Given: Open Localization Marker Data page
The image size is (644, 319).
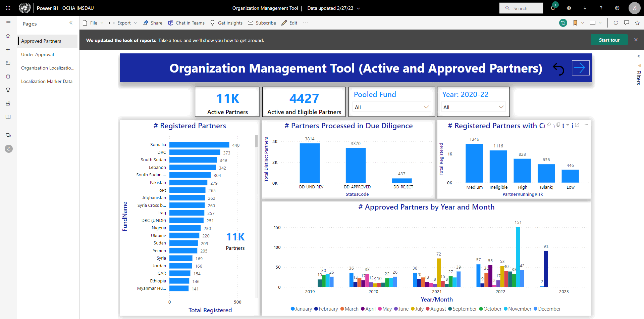Looking at the screenshot, I should (x=48, y=81).
